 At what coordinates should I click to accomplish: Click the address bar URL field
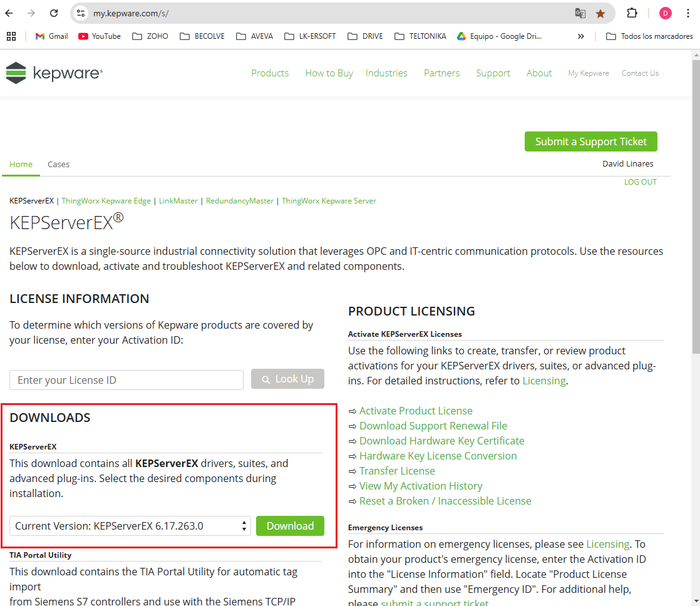tap(331, 13)
